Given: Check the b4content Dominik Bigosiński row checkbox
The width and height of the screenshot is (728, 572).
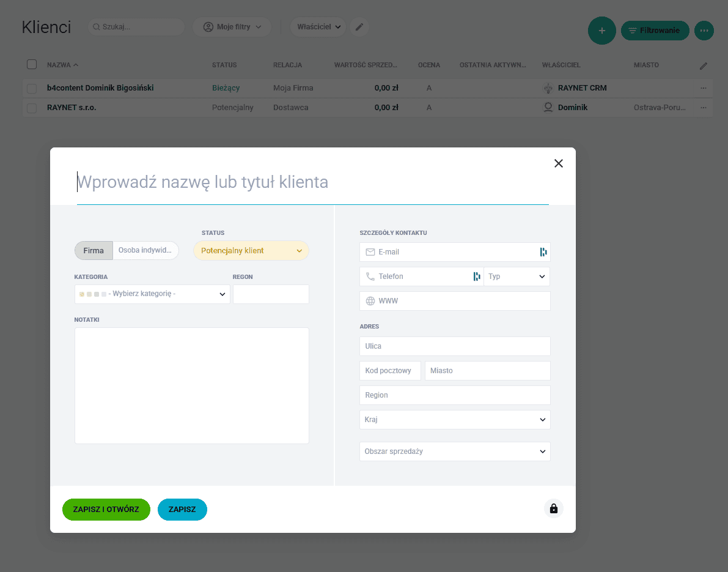Looking at the screenshot, I should tap(32, 88).
